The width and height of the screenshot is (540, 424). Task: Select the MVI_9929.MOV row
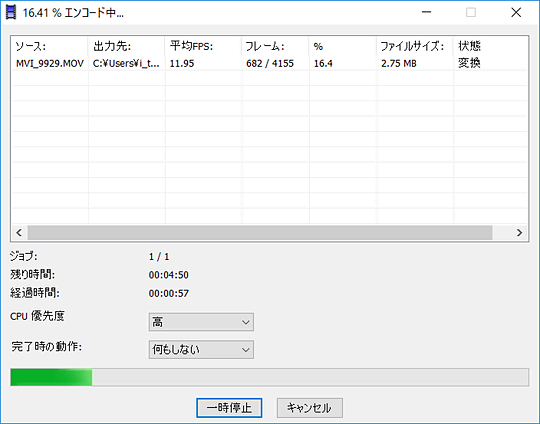(270, 63)
